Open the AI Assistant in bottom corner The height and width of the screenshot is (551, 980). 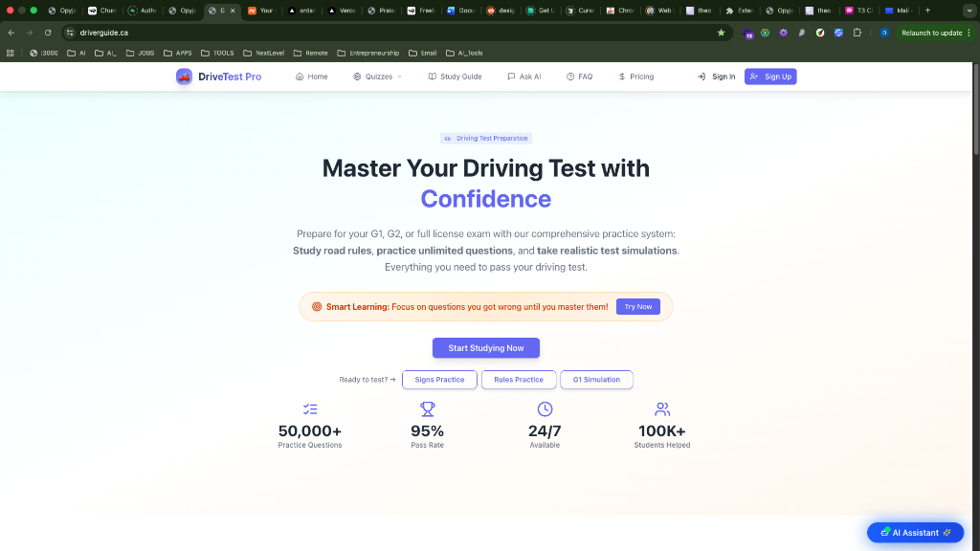914,532
